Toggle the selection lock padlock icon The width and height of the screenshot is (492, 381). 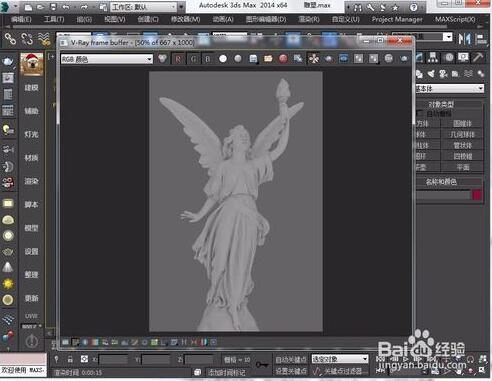pyautogui.click(x=70, y=359)
